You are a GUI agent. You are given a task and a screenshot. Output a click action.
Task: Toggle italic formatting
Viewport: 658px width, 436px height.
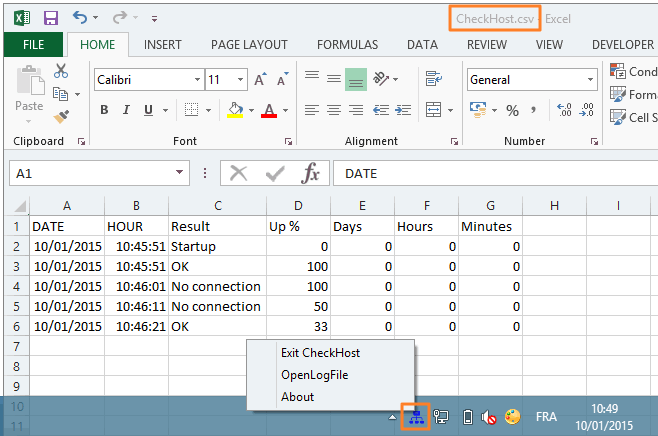[x=126, y=110]
